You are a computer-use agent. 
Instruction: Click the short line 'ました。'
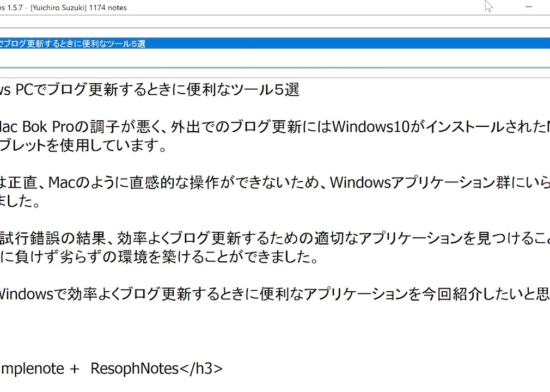tap(20, 201)
